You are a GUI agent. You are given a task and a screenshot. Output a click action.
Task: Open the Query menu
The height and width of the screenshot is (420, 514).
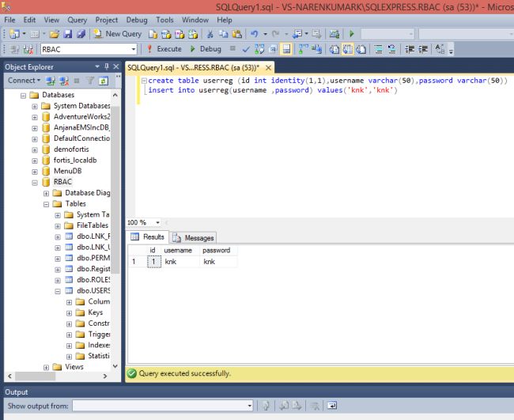pos(77,19)
